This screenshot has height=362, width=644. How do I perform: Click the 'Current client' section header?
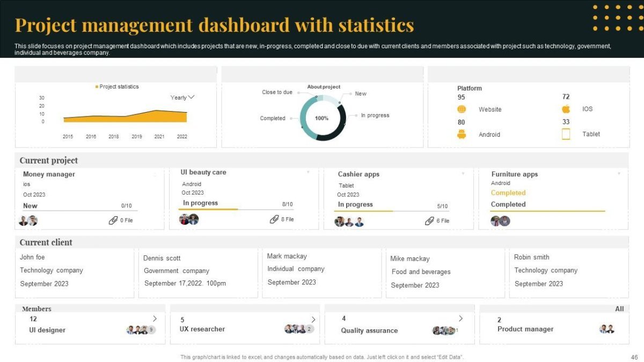[x=46, y=242]
